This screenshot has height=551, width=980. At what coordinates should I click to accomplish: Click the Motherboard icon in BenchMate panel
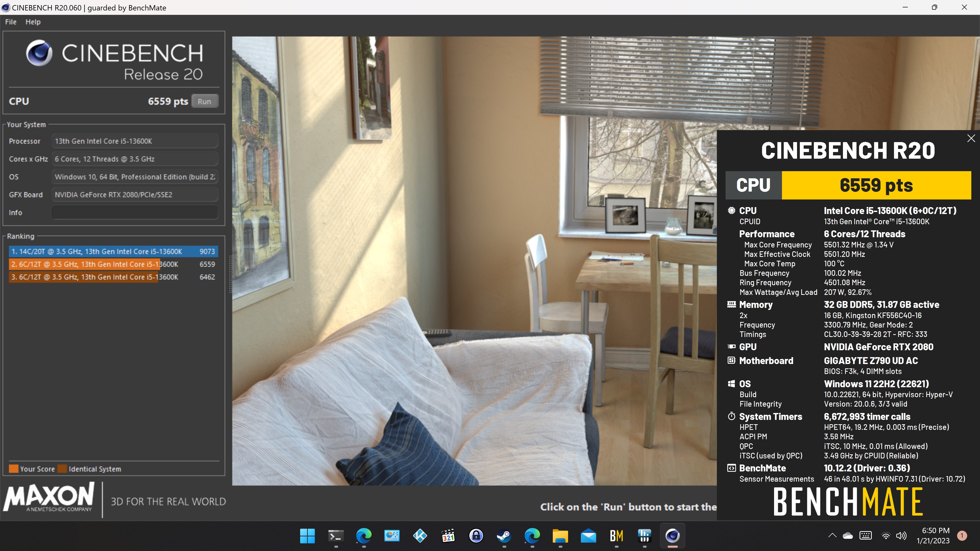pyautogui.click(x=731, y=360)
